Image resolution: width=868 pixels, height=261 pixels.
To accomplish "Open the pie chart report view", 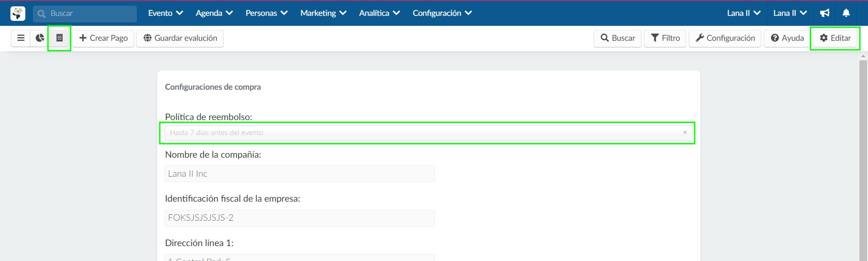I will (x=40, y=38).
